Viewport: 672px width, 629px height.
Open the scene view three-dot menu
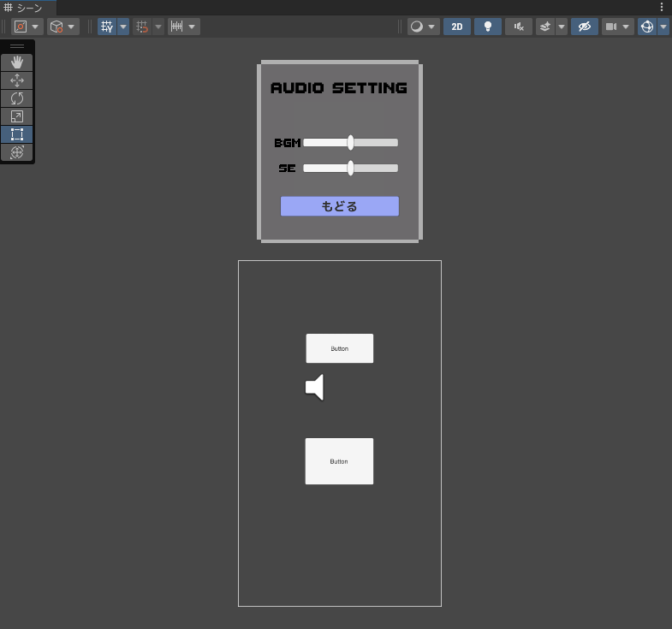coord(662,8)
